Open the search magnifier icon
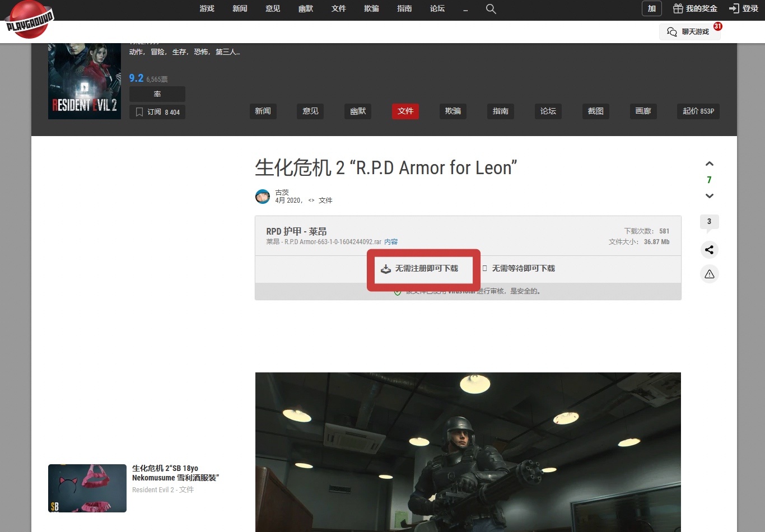The width and height of the screenshot is (765, 532). pos(491,9)
